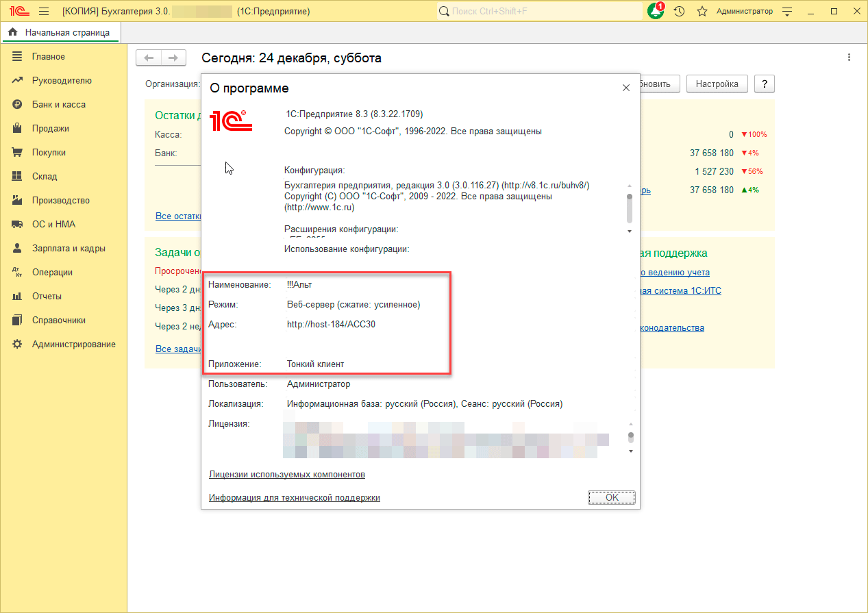Open Главное section icon
Screen dimensions: 868x613
(x=18, y=57)
